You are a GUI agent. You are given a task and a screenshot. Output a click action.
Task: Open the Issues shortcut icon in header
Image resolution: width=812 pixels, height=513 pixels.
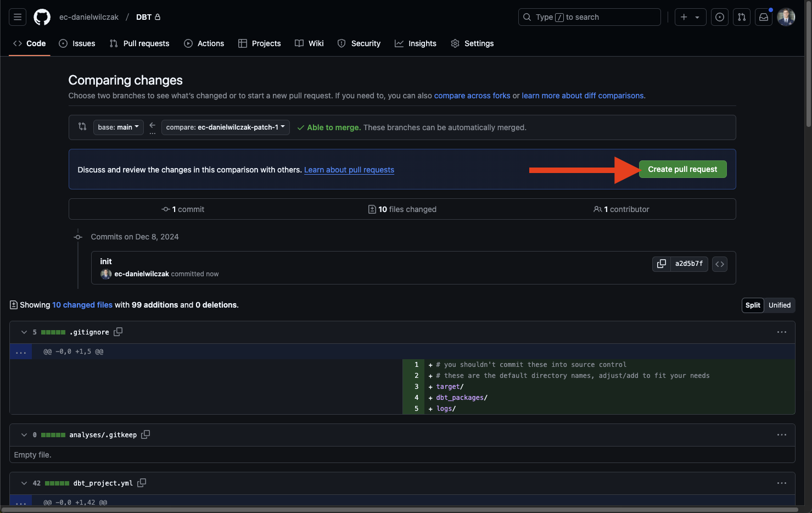point(720,17)
